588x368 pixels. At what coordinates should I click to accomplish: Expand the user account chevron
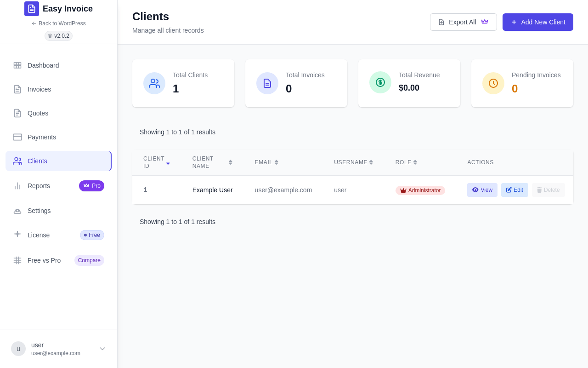click(x=102, y=349)
